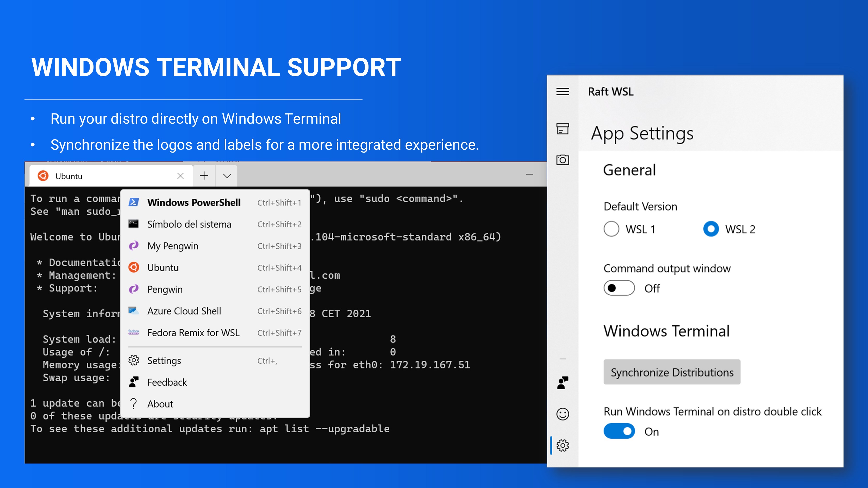Viewport: 868px width, 488px height.
Task: Click the distributions archive icon in sidebar
Action: [x=562, y=129]
